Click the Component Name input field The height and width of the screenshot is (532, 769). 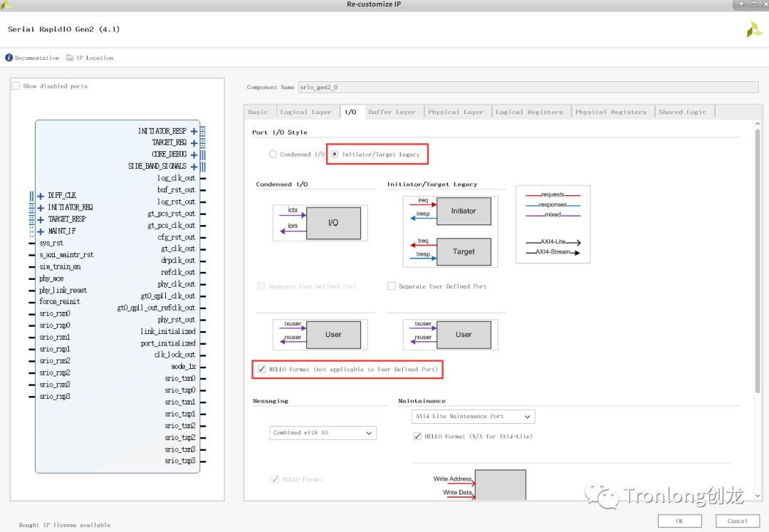point(528,88)
